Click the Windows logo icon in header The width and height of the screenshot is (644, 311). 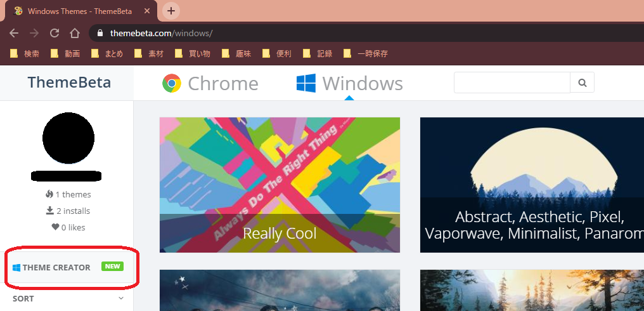click(x=306, y=83)
